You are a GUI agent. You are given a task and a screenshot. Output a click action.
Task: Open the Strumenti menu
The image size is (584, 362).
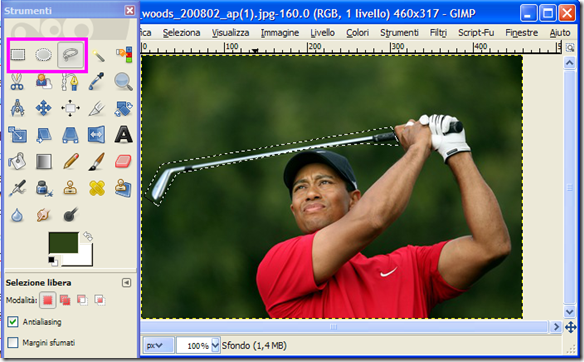coord(399,33)
